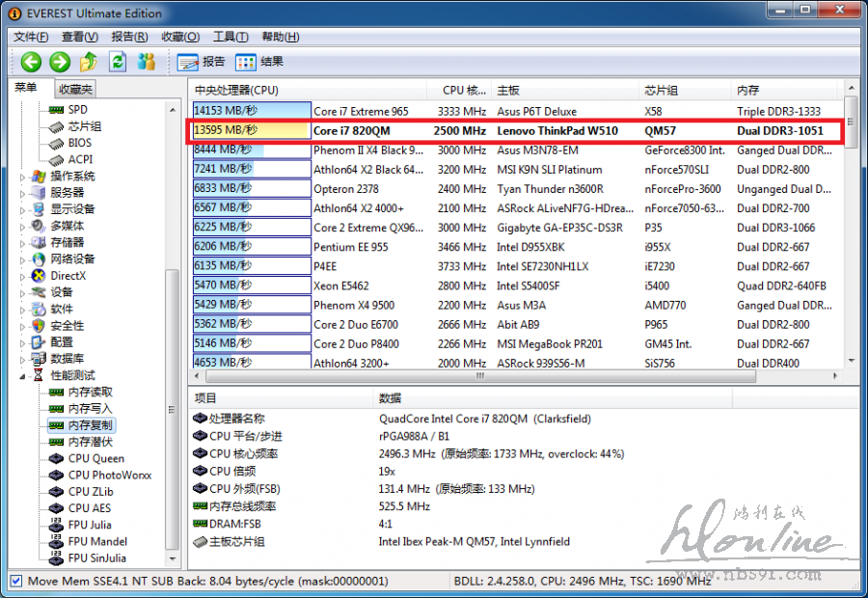Collapse the 性能测试 tree node
868x598 pixels.
24,375
